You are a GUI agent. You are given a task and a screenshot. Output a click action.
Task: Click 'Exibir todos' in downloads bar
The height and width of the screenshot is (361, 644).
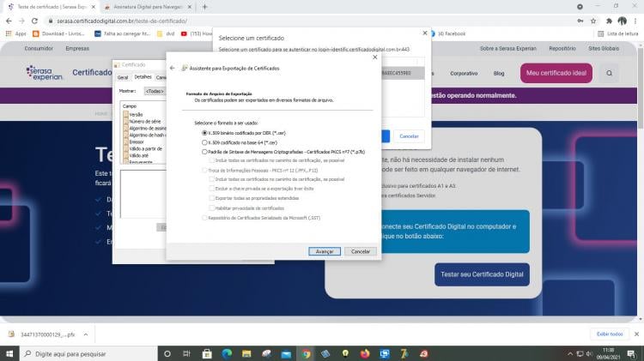tap(610, 334)
